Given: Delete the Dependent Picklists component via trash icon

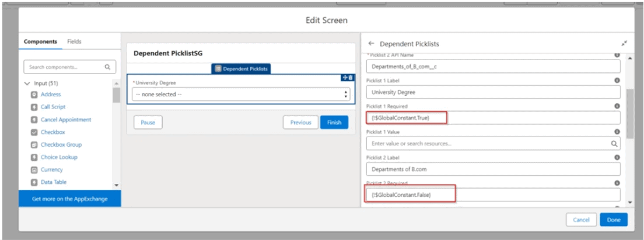Looking at the screenshot, I should click(x=351, y=78).
